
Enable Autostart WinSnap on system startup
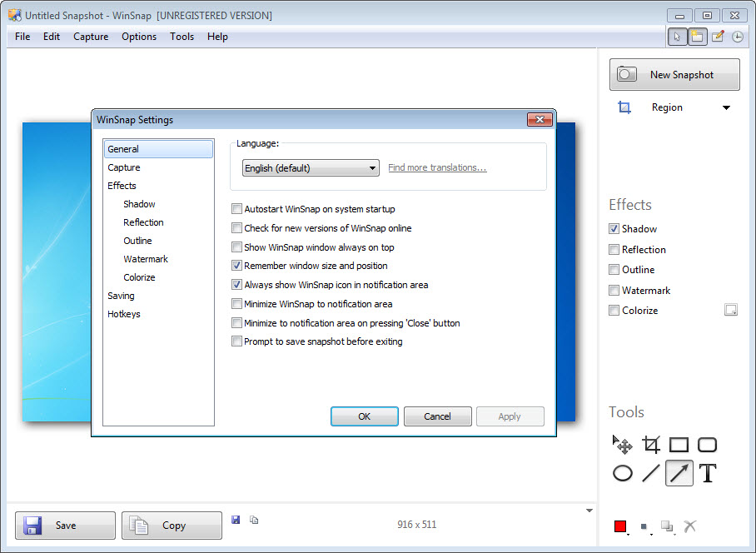236,209
